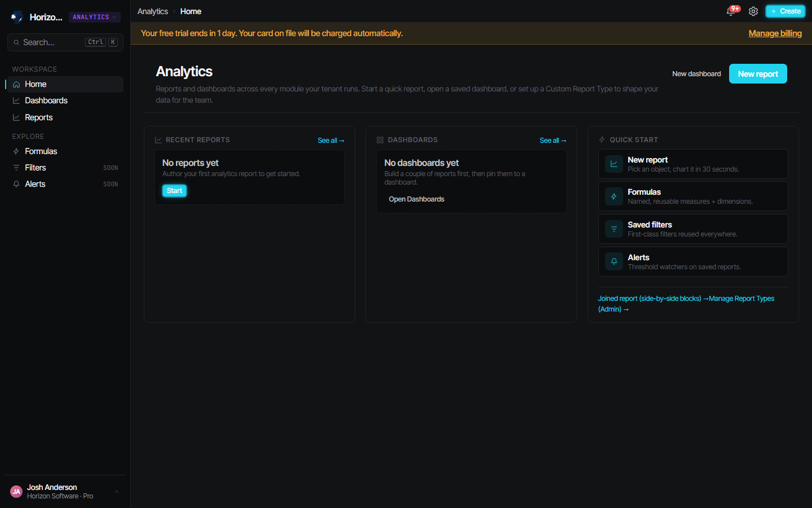Click See all in Recent Reports

[331, 141]
